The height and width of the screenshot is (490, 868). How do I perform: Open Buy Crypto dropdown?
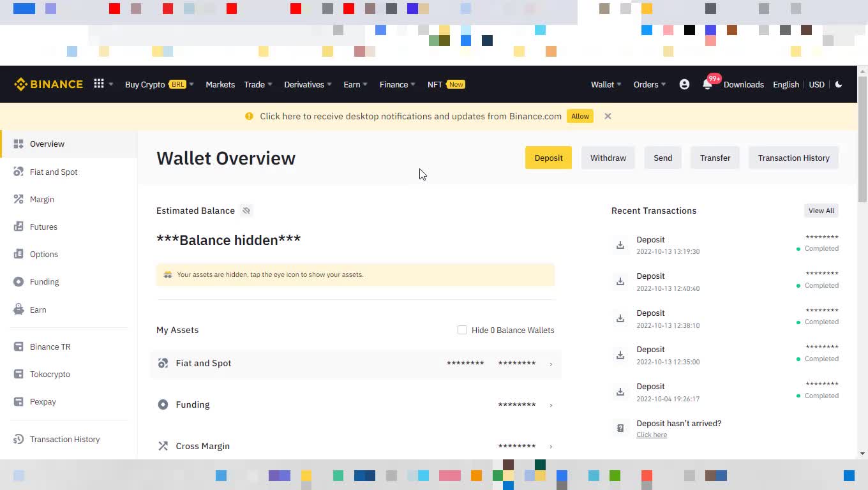tap(160, 84)
